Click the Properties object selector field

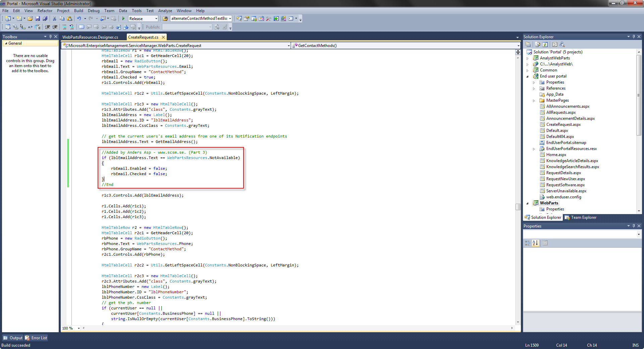tap(582, 234)
